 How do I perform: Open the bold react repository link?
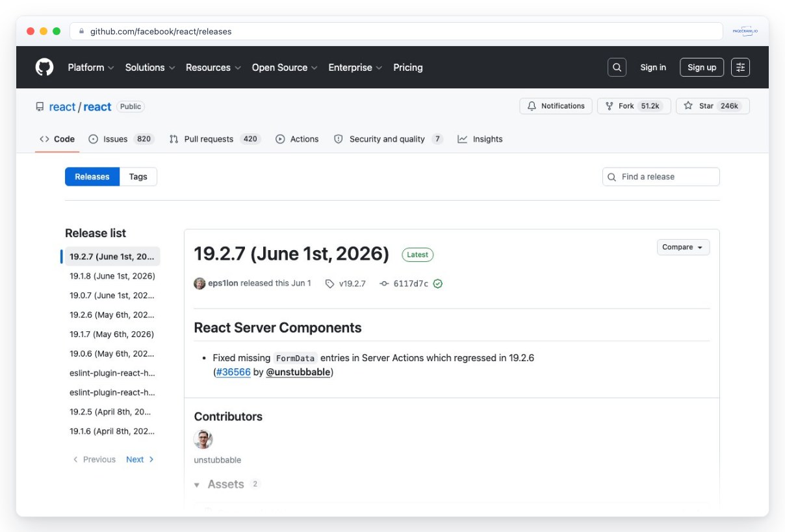(x=97, y=107)
